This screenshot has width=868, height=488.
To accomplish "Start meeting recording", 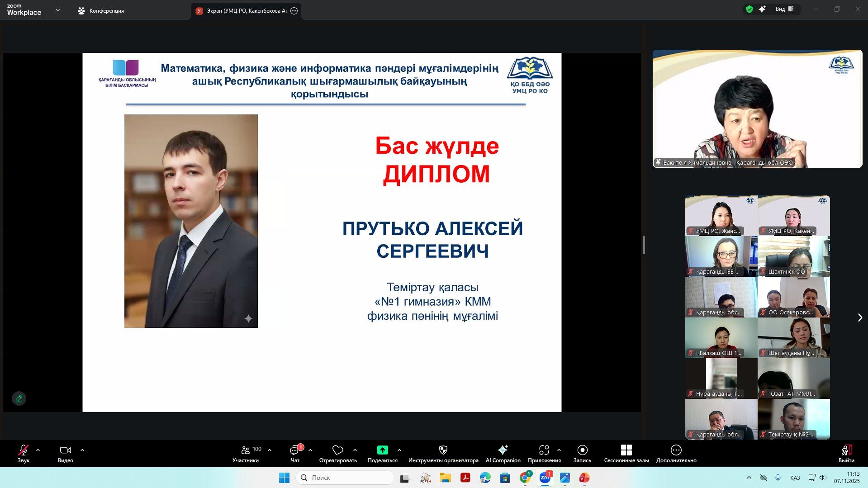I will 582,450.
